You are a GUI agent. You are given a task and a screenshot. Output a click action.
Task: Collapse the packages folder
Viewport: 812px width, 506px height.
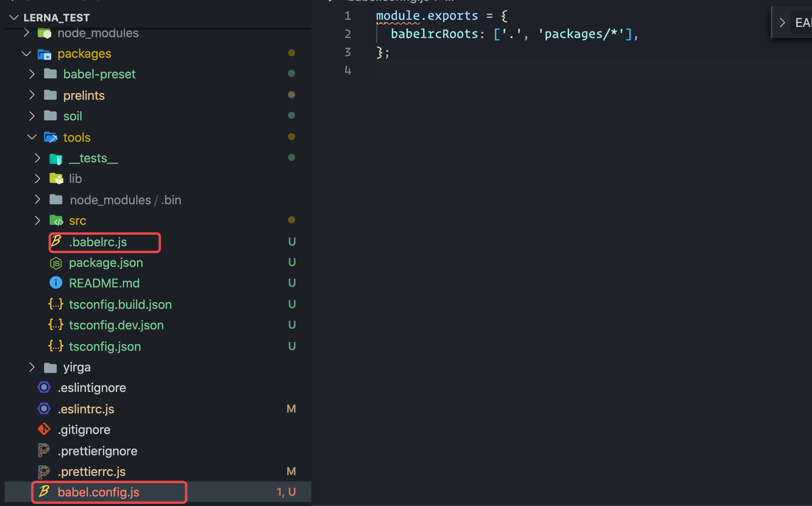click(x=26, y=53)
